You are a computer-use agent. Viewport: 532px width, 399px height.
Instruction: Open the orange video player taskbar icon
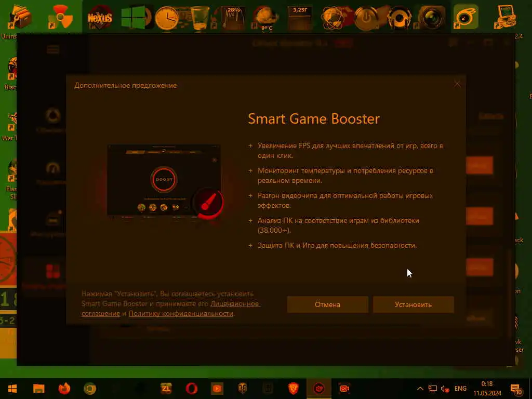[217, 389]
